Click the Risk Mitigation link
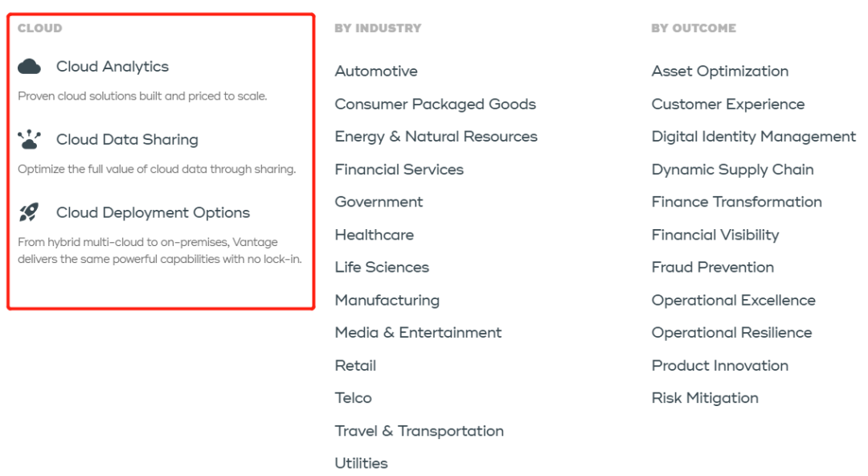The image size is (868, 476). 704,398
